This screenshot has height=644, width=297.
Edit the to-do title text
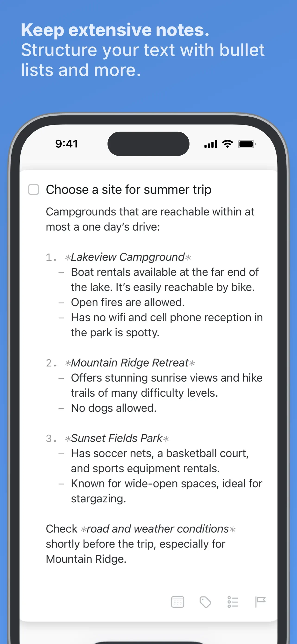129,189
